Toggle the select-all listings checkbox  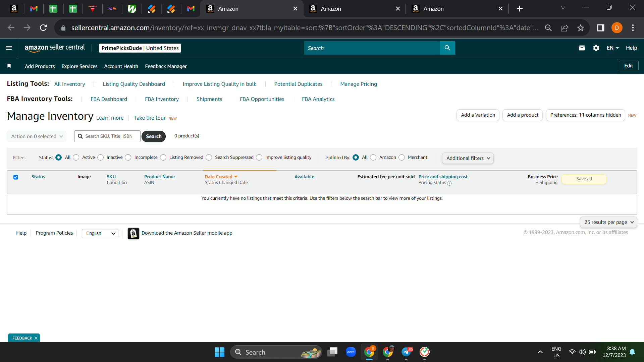click(16, 177)
